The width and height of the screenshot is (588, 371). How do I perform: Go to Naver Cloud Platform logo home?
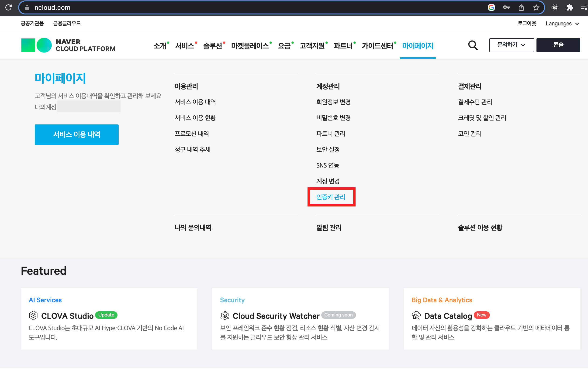68,45
